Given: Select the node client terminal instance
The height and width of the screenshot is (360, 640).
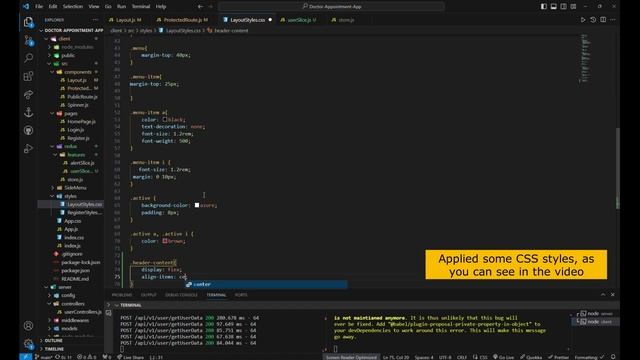Looking at the screenshot, I should pyautogui.click(x=596, y=322).
